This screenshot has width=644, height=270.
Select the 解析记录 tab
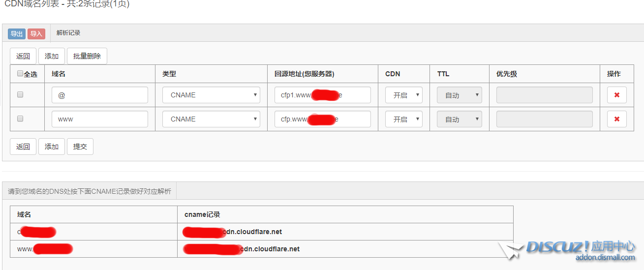[68, 33]
